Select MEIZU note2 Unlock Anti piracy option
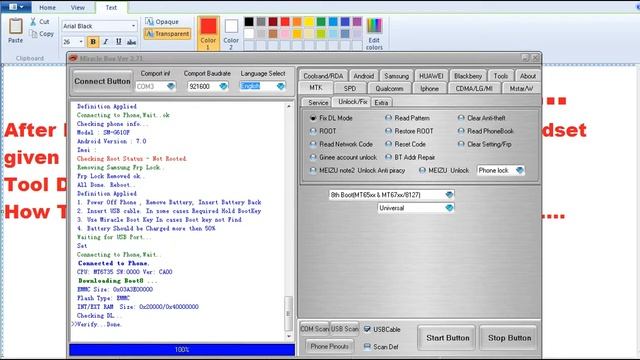640x360 pixels. coord(313,170)
